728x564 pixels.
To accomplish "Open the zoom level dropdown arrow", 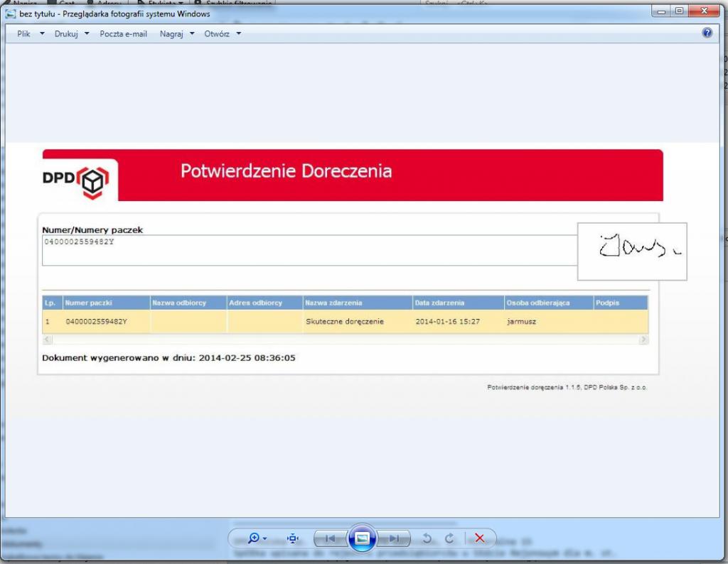I will coord(264,538).
